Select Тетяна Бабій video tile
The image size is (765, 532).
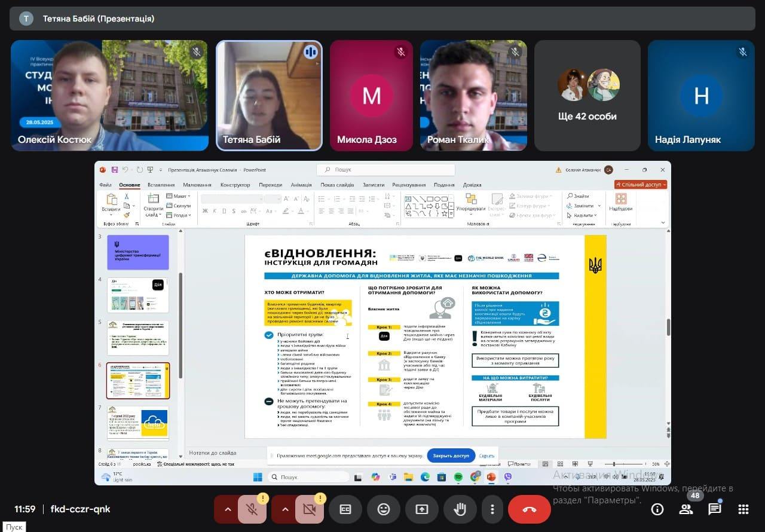[x=269, y=96]
